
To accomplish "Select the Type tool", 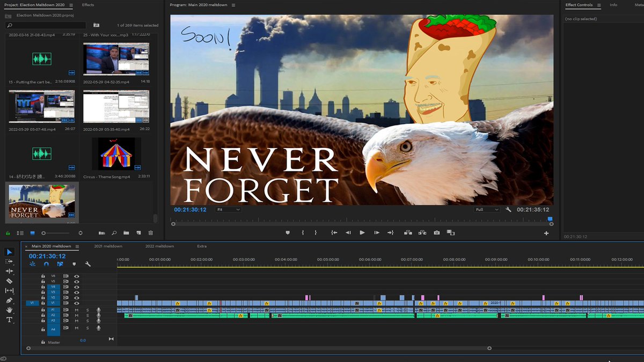I will pyautogui.click(x=9, y=320).
